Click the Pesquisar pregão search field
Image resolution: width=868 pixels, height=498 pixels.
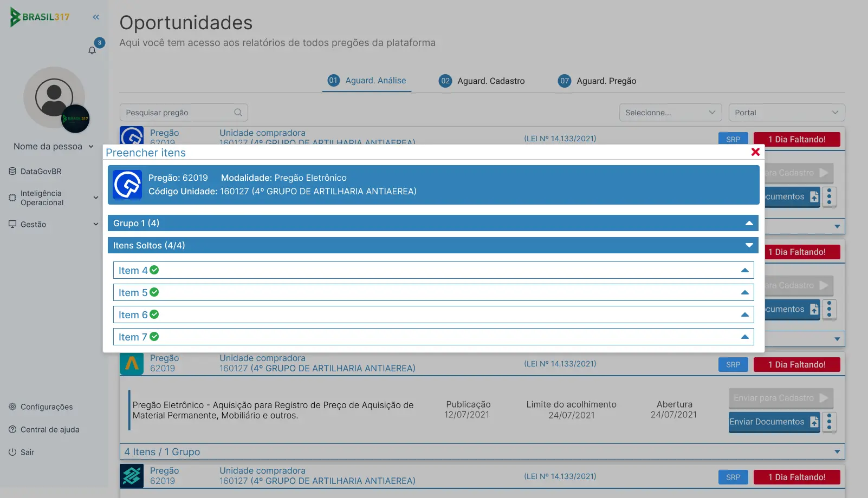(176, 113)
